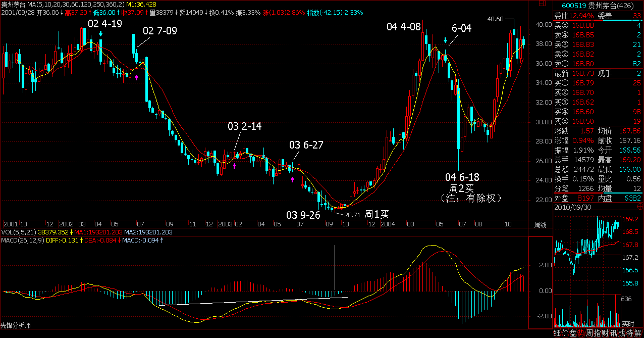The width and height of the screenshot is (644, 338).
Task: Click the magenta arrow under 03 6-27
Action: tap(292, 179)
